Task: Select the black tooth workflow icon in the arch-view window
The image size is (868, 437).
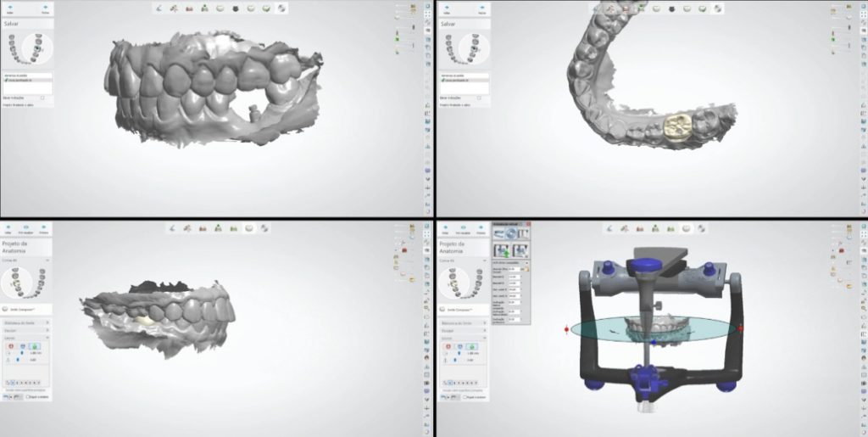Action: [x=671, y=8]
